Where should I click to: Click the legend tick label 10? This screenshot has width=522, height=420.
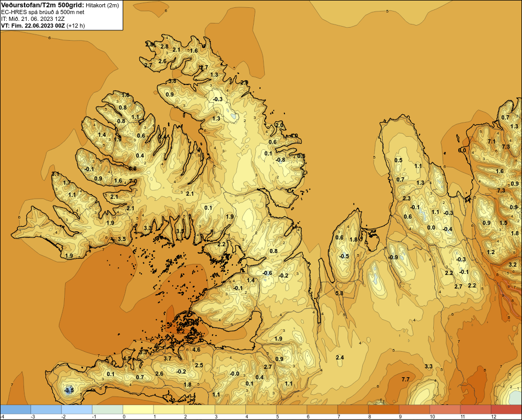[x=432, y=417]
